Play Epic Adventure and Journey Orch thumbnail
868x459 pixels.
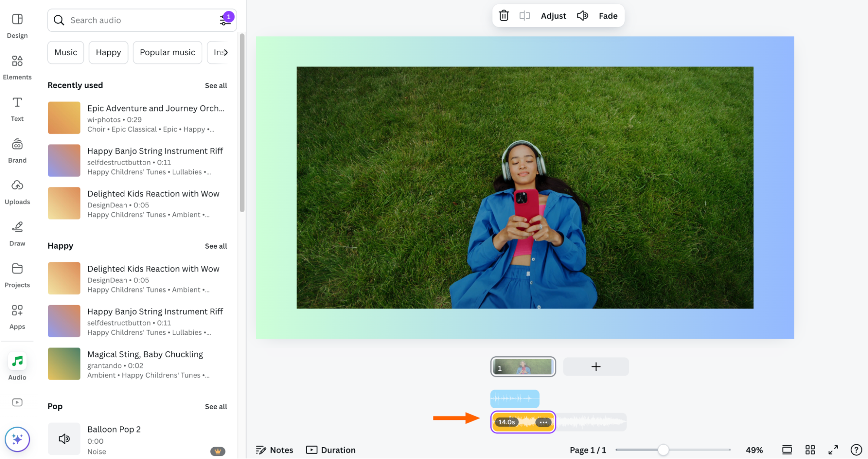pyautogui.click(x=64, y=118)
